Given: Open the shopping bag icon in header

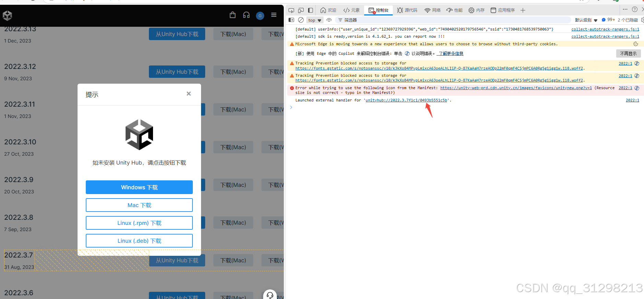Looking at the screenshot, I should coord(233,15).
